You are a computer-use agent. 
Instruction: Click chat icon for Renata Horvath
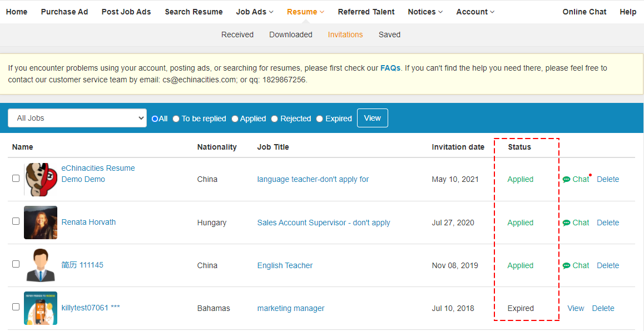coord(567,223)
